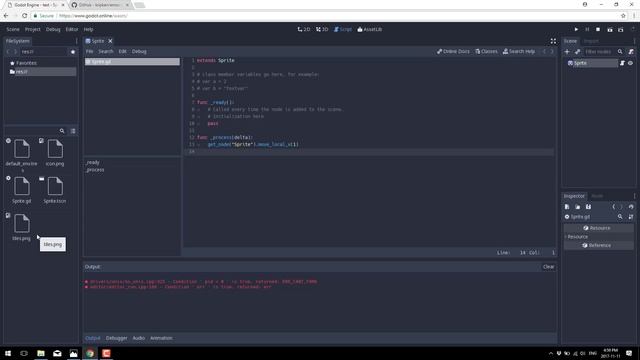Open the Project menu
This screenshot has height=360, width=640.
(33, 29)
